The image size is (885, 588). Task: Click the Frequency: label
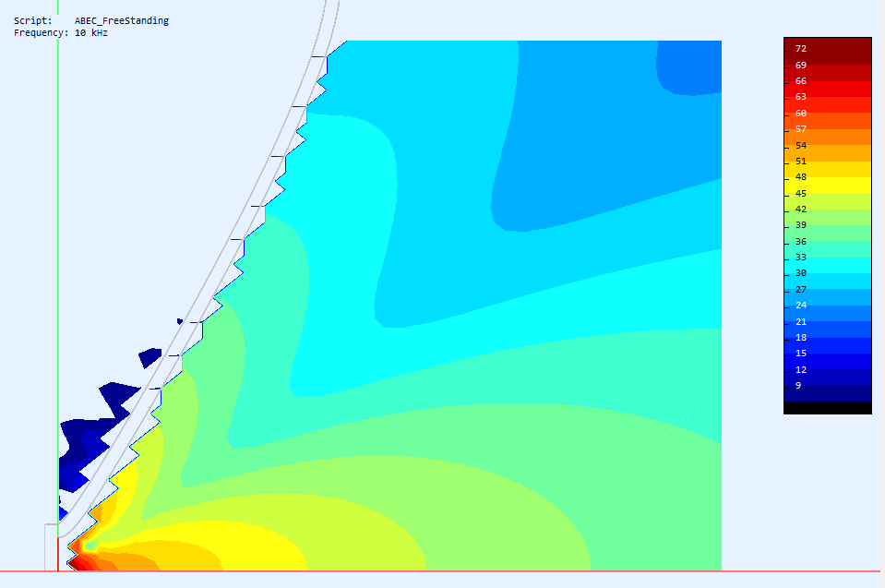42,32
